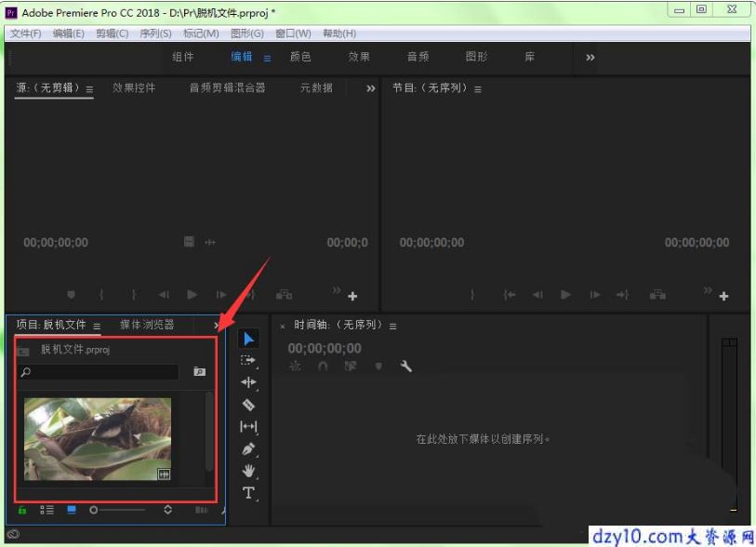The image size is (756, 547).
Task: Open 媒体浏览器 tab
Action: (147, 325)
